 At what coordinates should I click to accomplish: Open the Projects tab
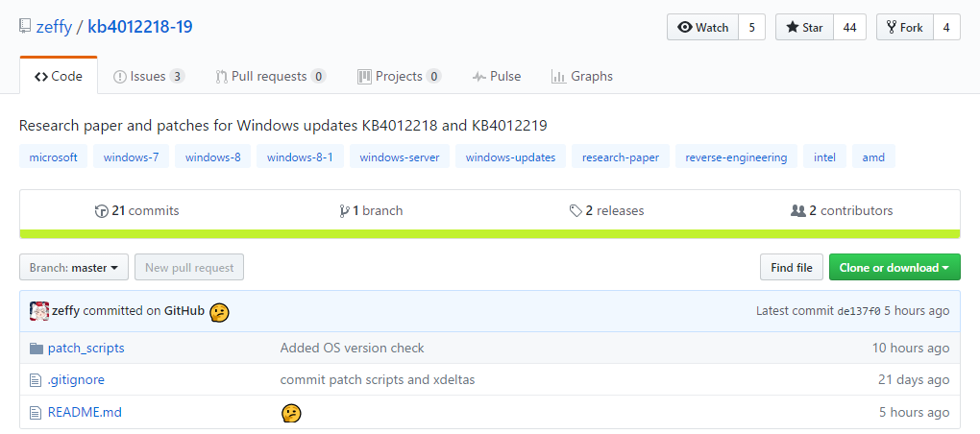click(x=400, y=76)
